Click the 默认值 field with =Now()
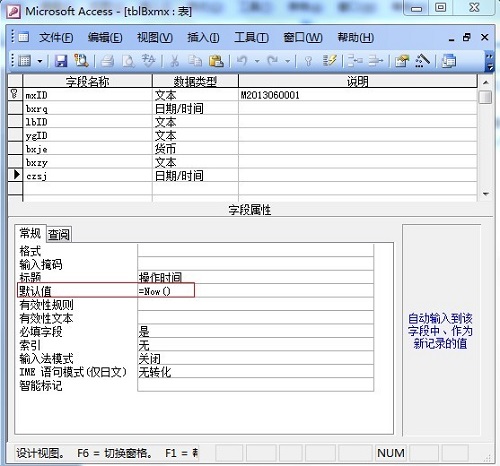The height and width of the screenshot is (466, 500). (x=255, y=291)
